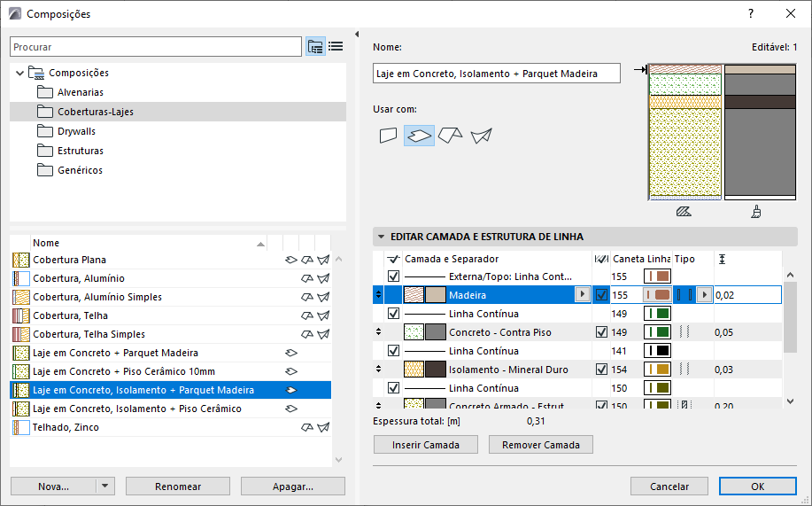Viewport: 812px width, 506px height.
Task: Pick green pen swatch for Concreto - Contra Piso
Action: tap(657, 332)
